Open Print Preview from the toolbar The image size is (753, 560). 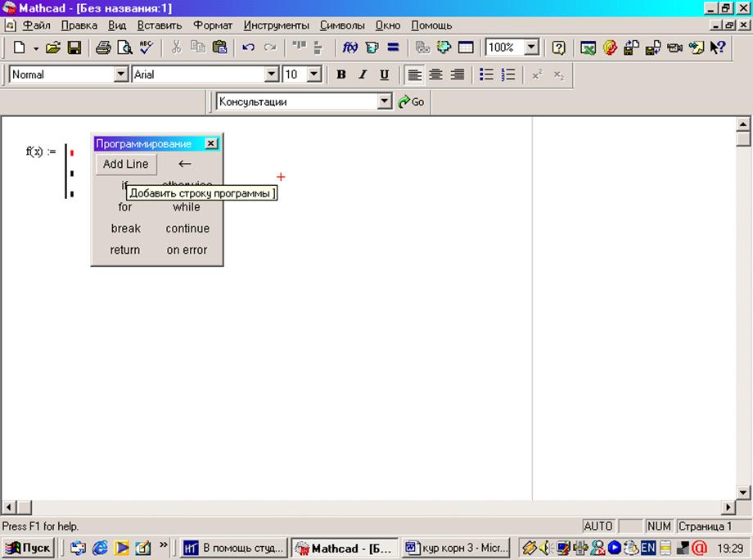coord(124,48)
